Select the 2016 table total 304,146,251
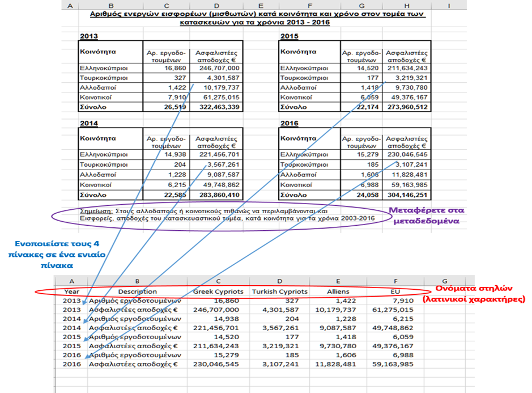 coord(408,196)
